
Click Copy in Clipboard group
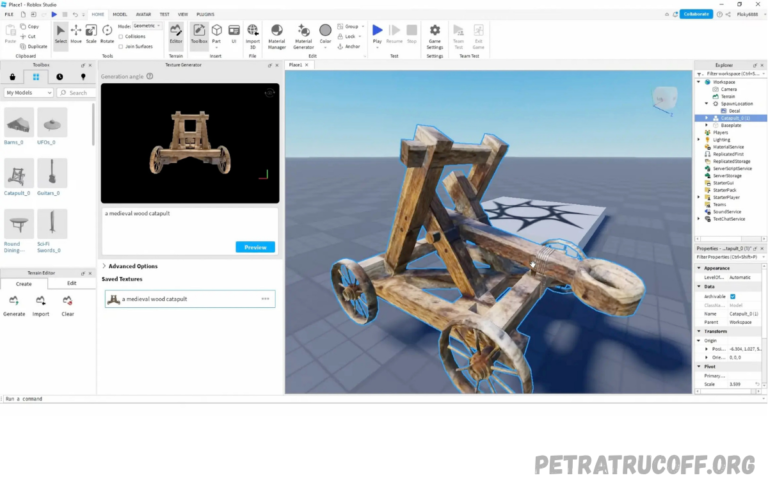point(29,26)
